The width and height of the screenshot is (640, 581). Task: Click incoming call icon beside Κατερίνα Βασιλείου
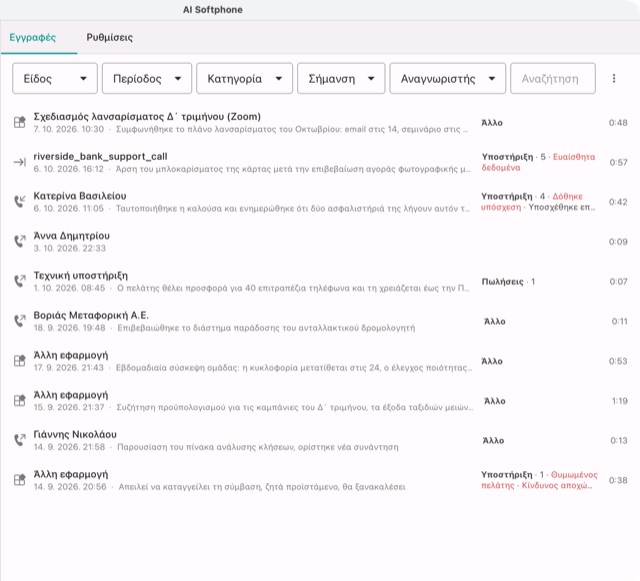(x=20, y=201)
